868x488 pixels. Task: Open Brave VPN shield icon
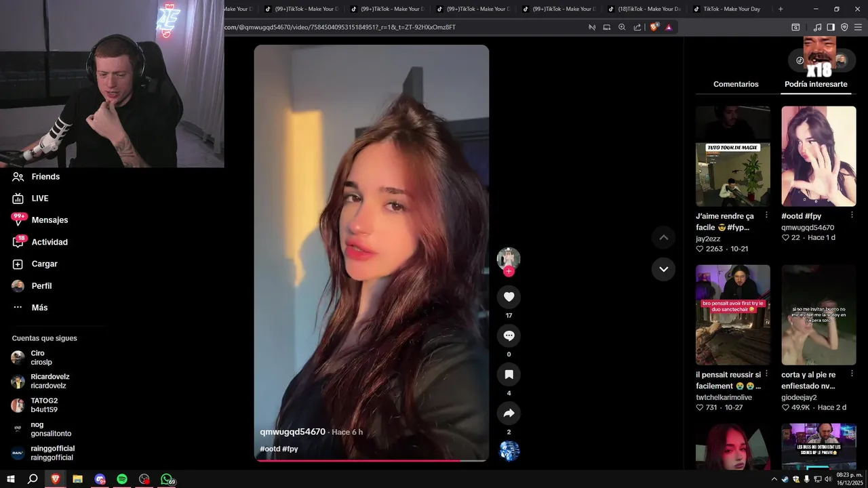click(844, 27)
